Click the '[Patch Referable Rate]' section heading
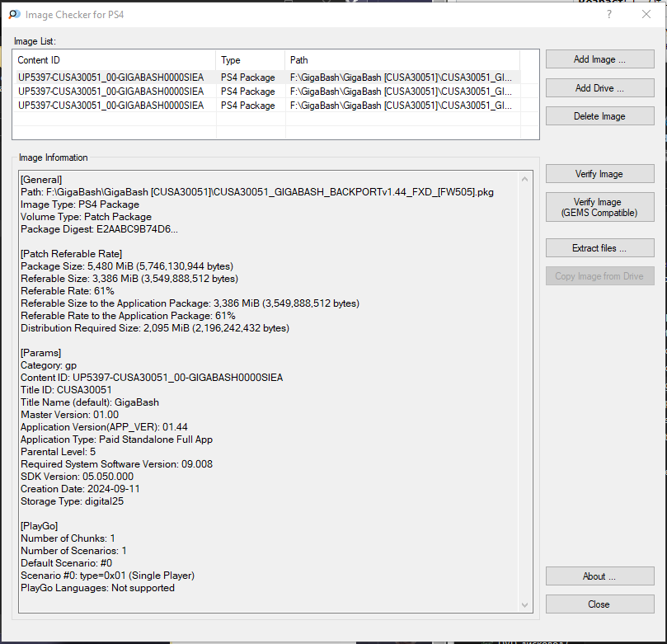The image size is (667, 644). point(72,254)
